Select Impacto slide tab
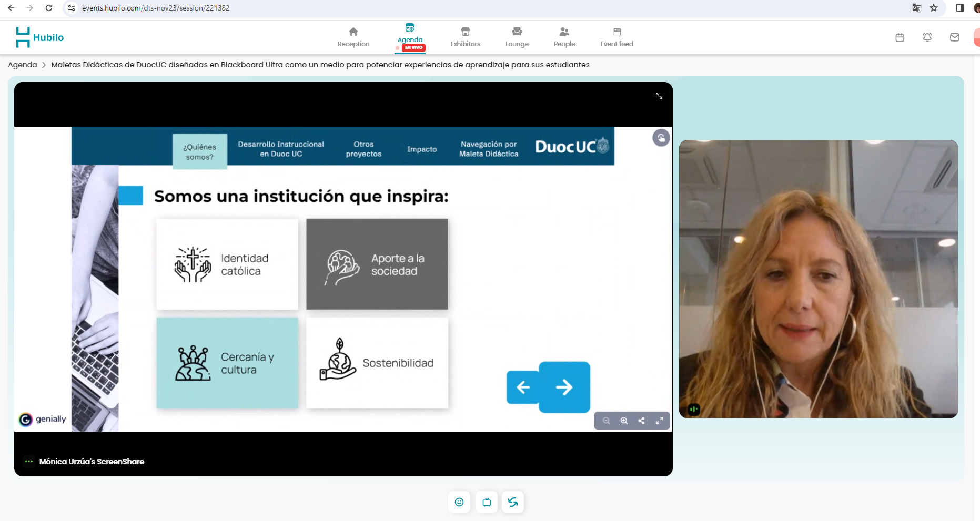 tap(422, 149)
